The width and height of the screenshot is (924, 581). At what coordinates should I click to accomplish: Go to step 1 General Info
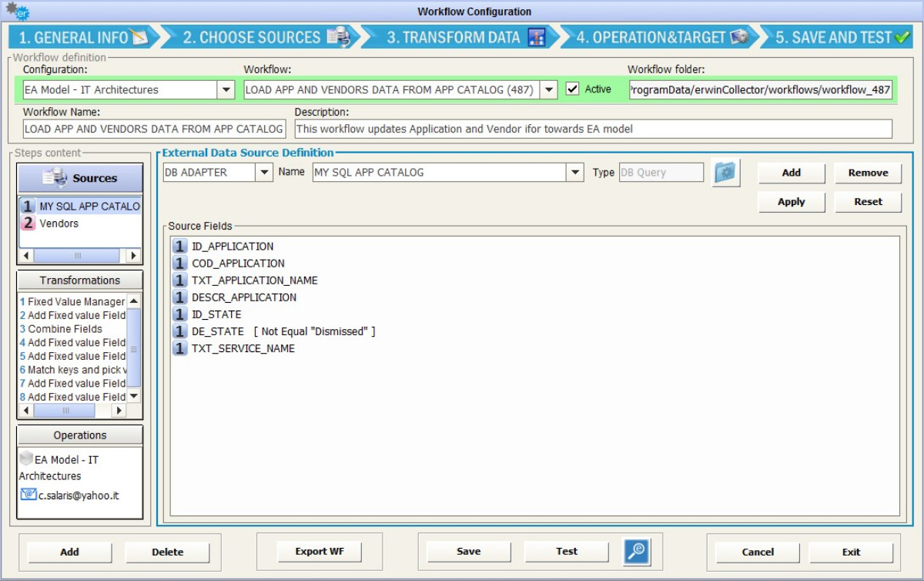82,37
